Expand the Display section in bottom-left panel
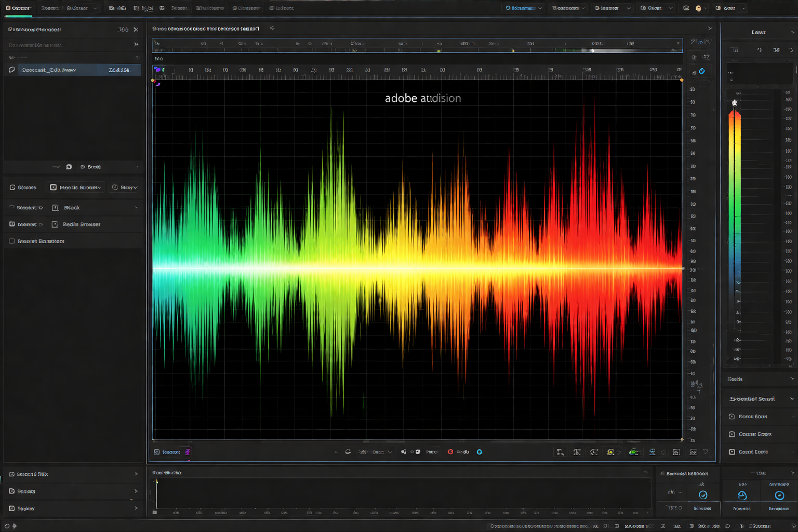This screenshot has height=532, width=798. click(x=136, y=508)
